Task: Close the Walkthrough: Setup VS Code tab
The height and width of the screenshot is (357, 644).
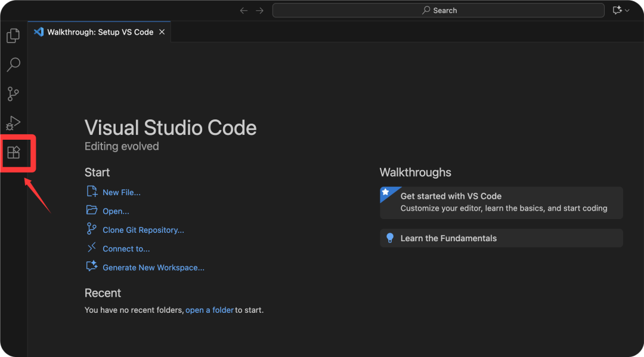Action: (x=162, y=32)
